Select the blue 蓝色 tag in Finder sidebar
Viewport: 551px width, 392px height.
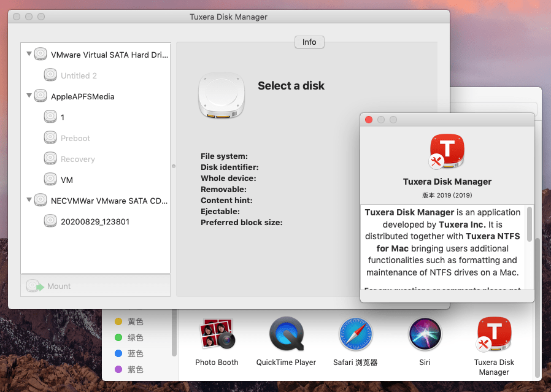pos(129,353)
